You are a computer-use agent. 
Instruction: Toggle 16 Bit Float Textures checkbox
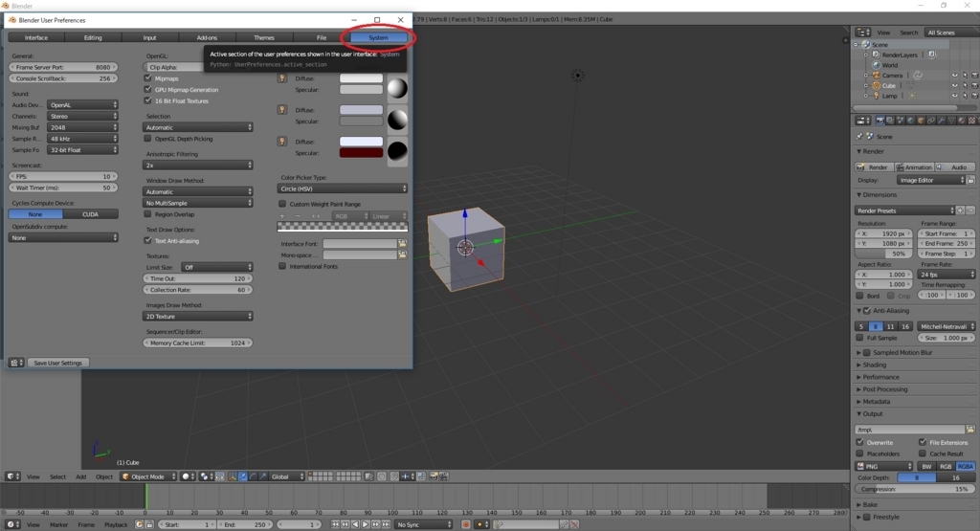[147, 100]
